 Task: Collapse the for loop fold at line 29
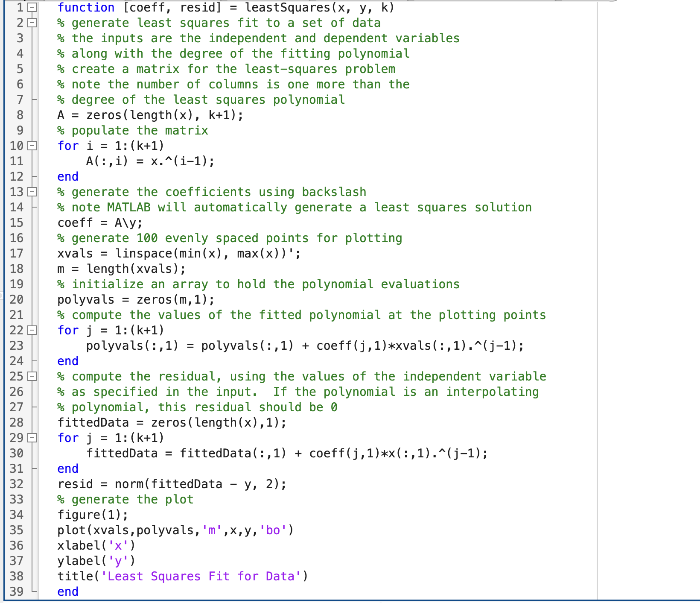(32, 438)
